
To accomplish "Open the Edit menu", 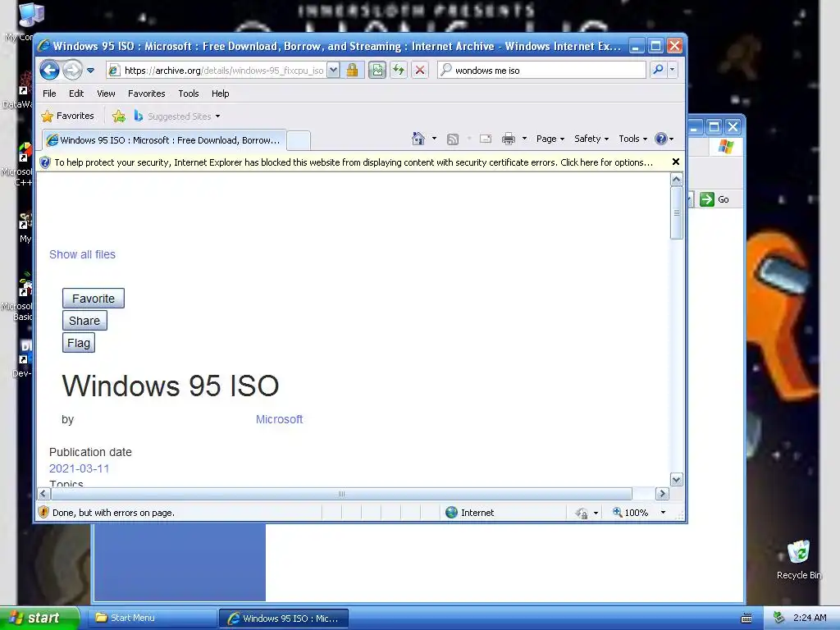I will click(x=76, y=94).
